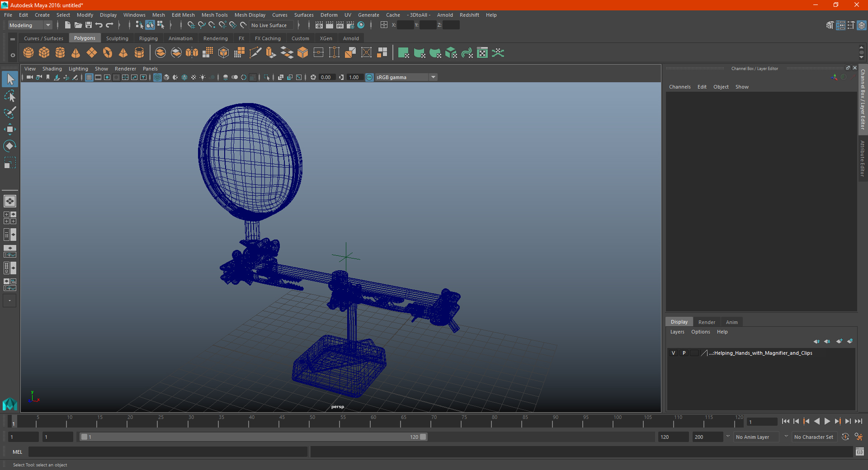Switch to the Render layer tab
The image size is (868, 470).
tap(707, 322)
